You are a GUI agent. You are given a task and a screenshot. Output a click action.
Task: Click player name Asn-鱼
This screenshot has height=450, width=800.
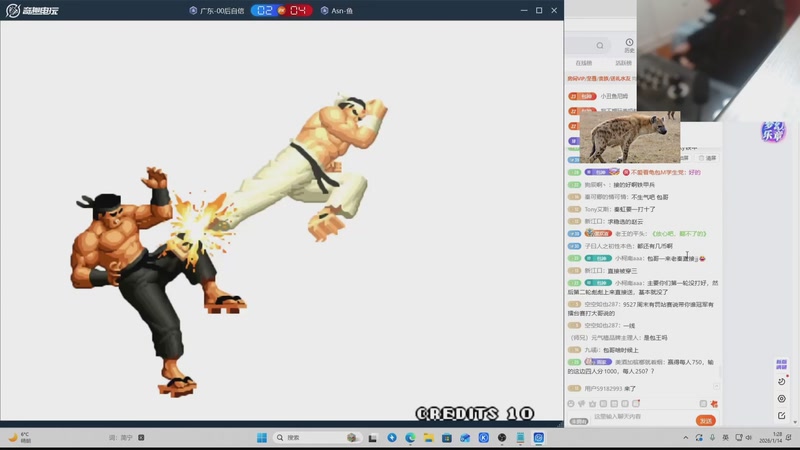[x=341, y=10]
